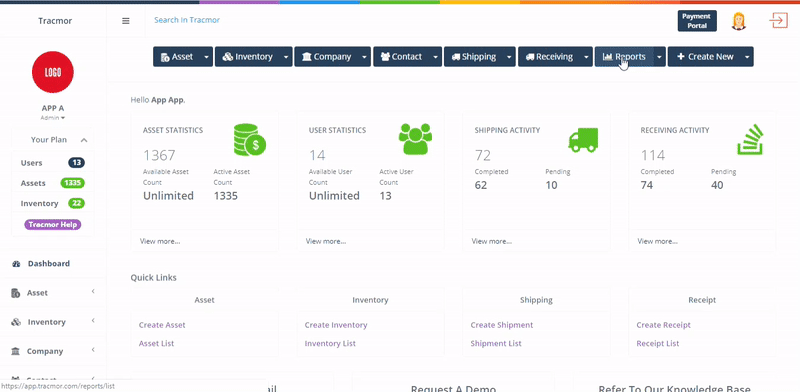This screenshot has height=392, width=800.
Task: Open the Receipt List quick link
Action: (658, 344)
